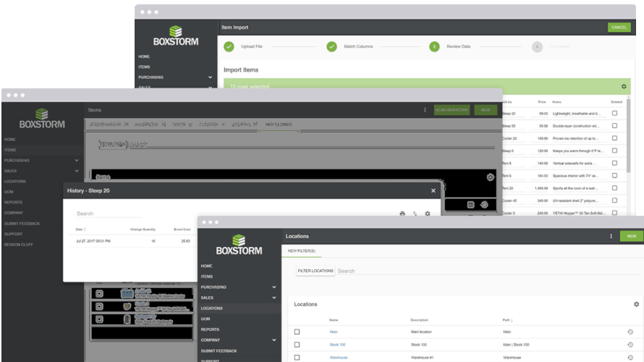Expand Purchasing in Locations window sidebar
The width and height of the screenshot is (644, 362).
point(274,287)
